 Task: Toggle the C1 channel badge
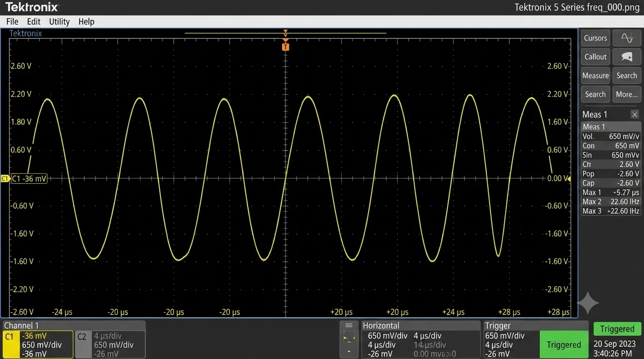coord(9,345)
